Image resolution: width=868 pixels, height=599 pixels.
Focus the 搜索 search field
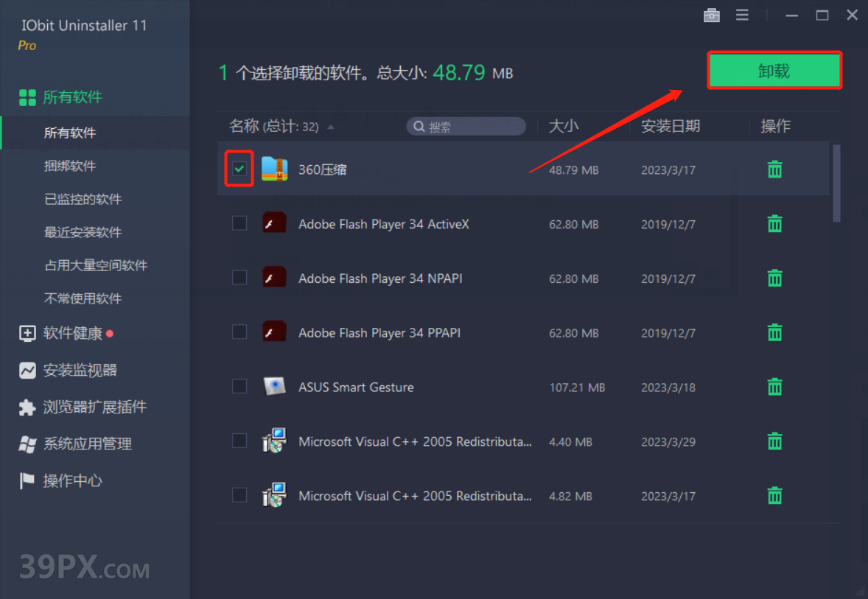[466, 127]
